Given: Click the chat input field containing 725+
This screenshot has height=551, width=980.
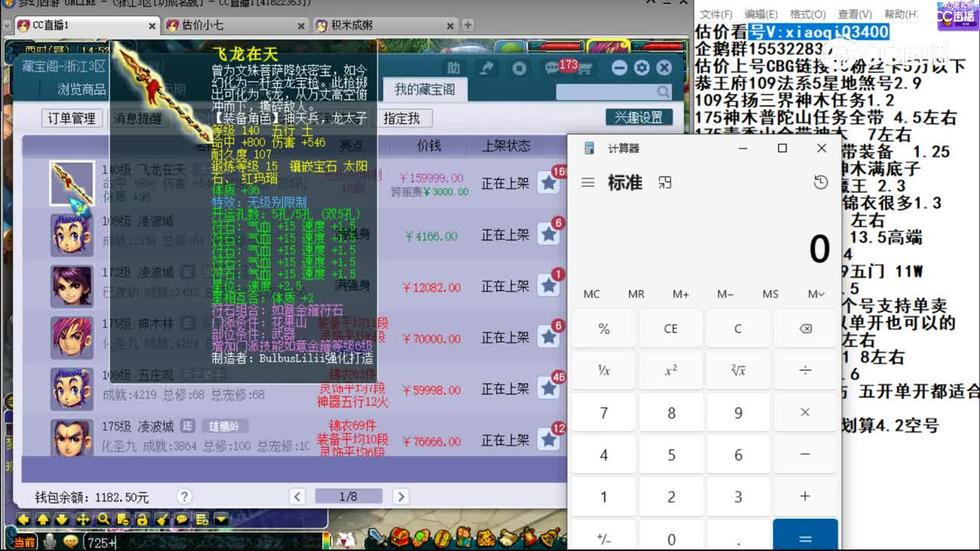Looking at the screenshot, I should tap(203, 543).
